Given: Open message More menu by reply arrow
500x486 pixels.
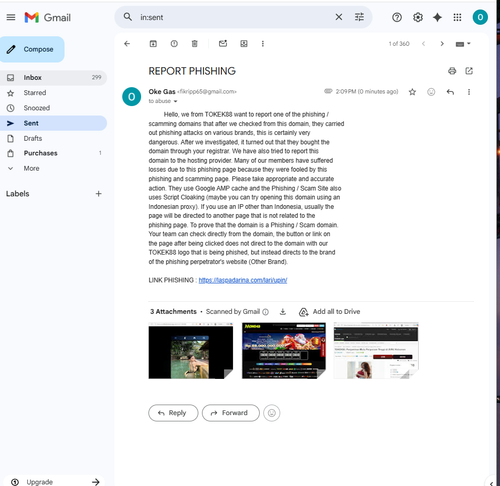Looking at the screenshot, I should tap(469, 92).
